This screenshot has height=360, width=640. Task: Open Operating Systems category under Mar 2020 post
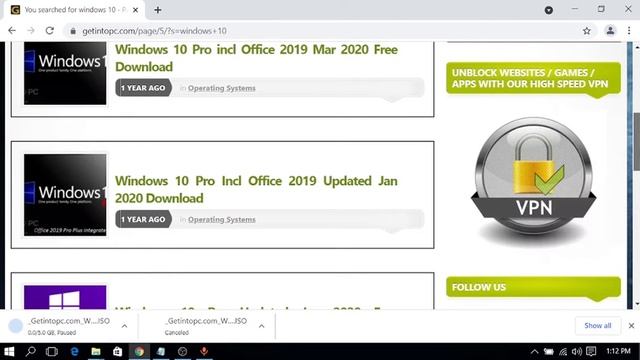tap(222, 88)
